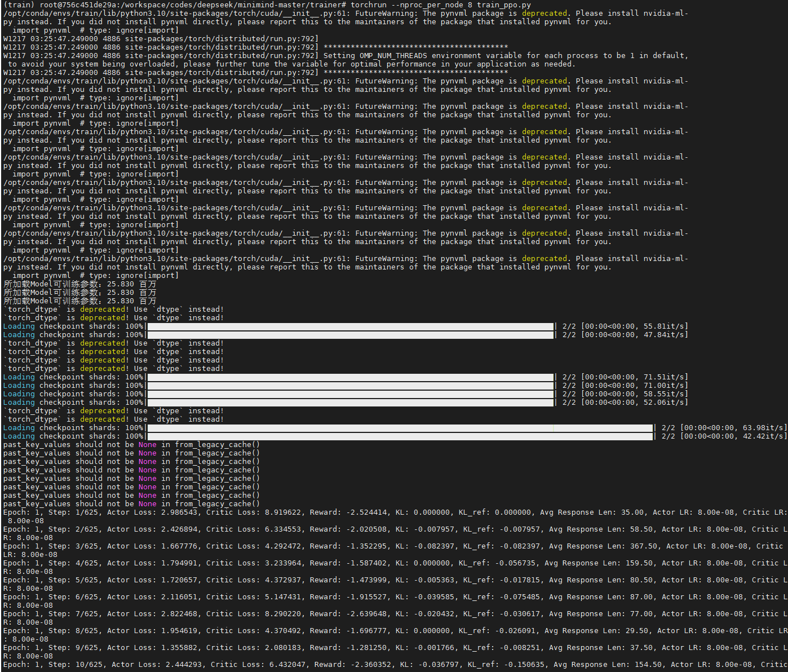Select Avg Response Len value 29.50
Screen dimensions: 788x672
click(637, 630)
